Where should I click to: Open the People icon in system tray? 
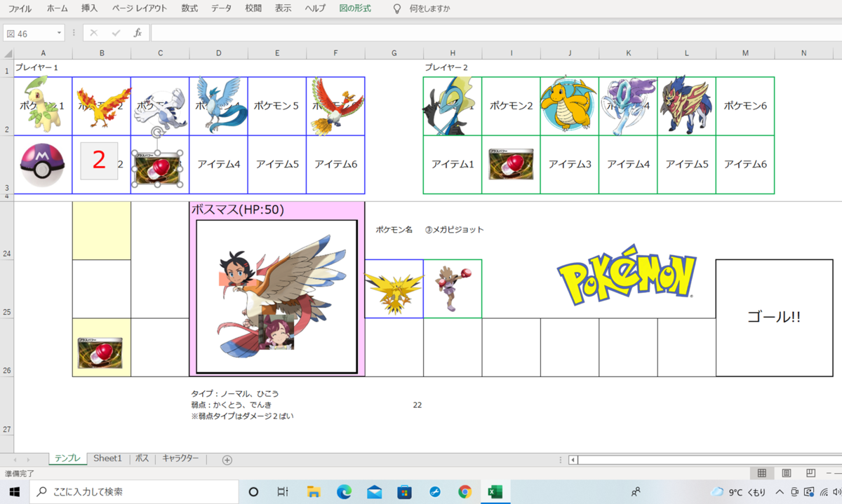tap(636, 492)
